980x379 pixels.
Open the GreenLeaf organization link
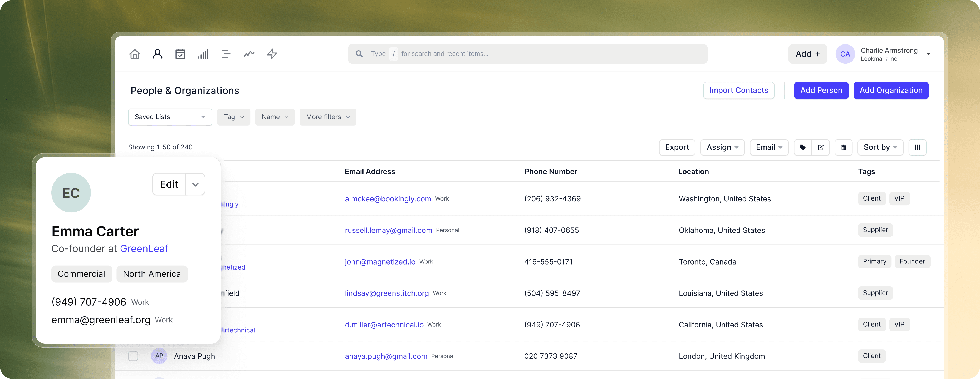(x=144, y=249)
